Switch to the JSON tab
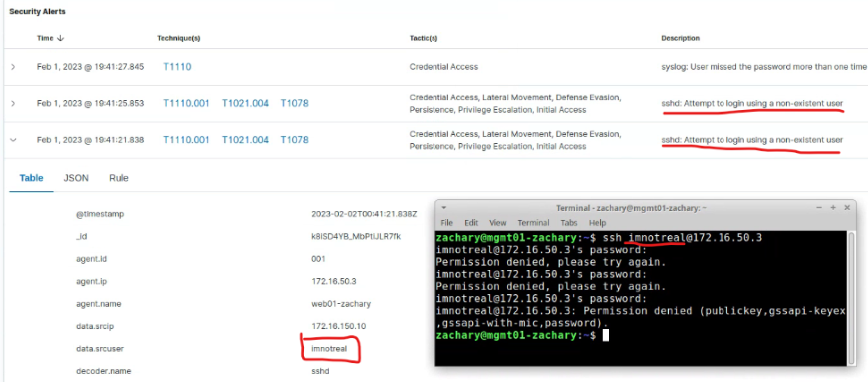 pos(76,178)
